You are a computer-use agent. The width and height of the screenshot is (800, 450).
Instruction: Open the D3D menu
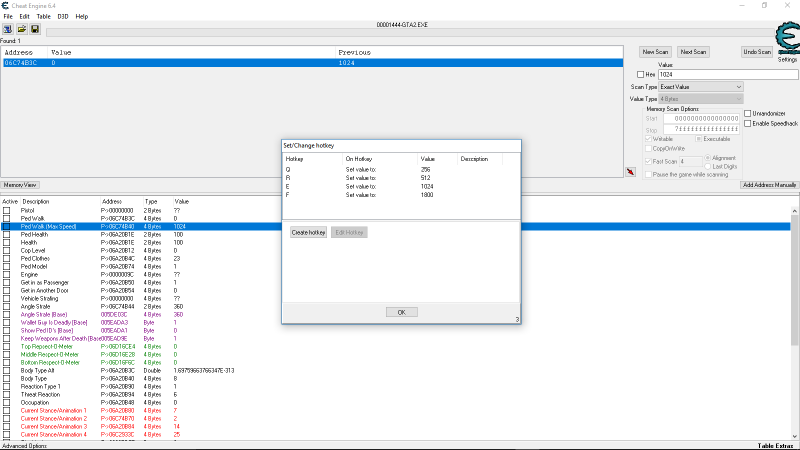click(63, 16)
